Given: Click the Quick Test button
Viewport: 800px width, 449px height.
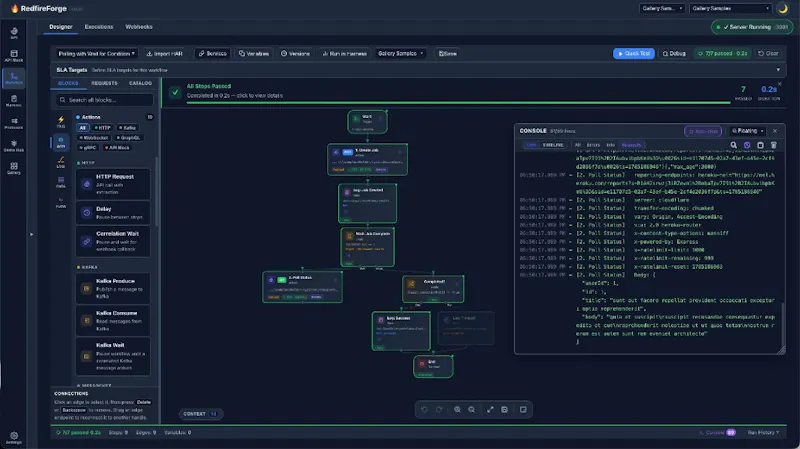Looking at the screenshot, I should [x=634, y=54].
